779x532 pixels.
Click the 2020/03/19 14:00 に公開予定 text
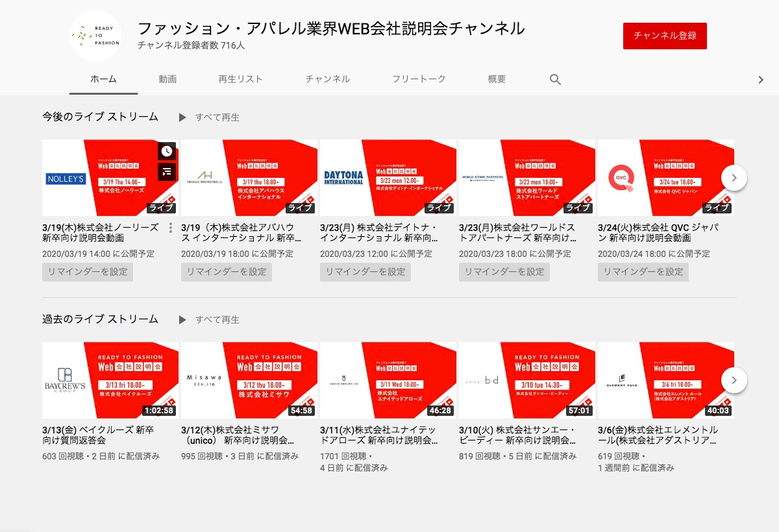click(x=98, y=254)
